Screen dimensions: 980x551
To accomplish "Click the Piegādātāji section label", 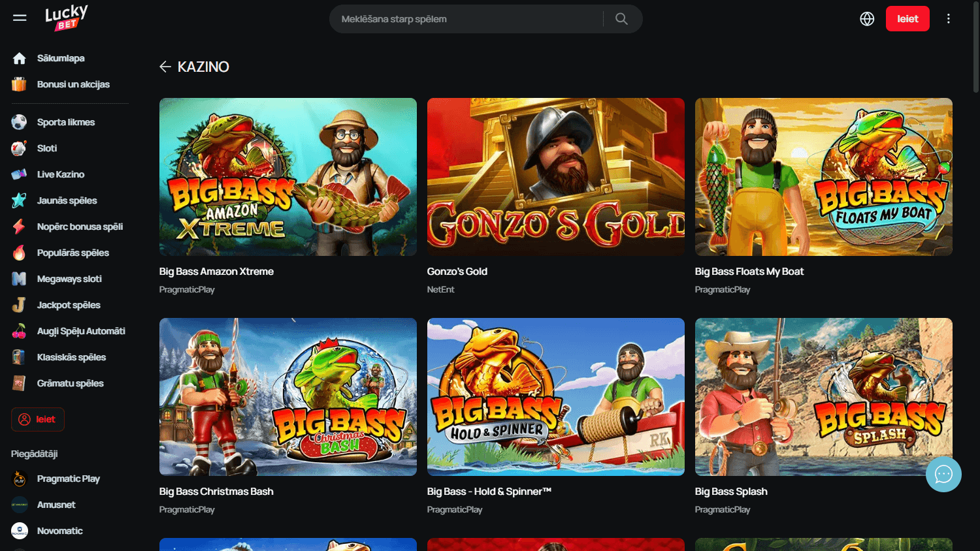I will 35,454.
